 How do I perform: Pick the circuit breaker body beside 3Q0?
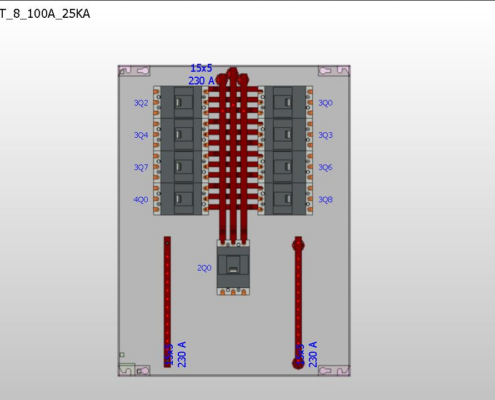(x=285, y=102)
